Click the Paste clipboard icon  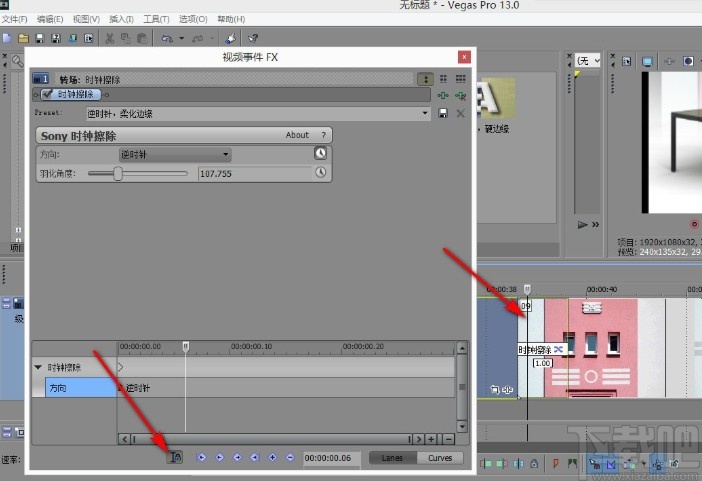pyautogui.click(x=142, y=39)
